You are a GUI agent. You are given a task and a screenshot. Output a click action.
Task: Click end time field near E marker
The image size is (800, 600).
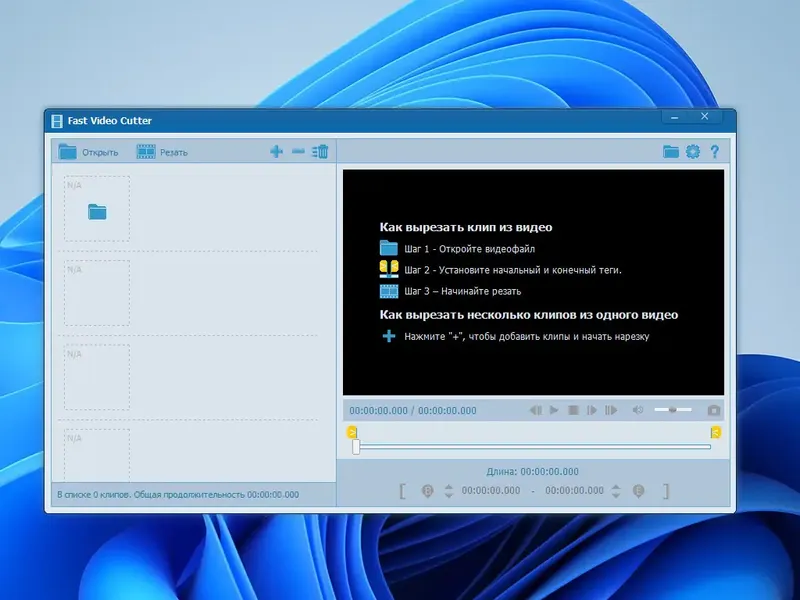[574, 490]
